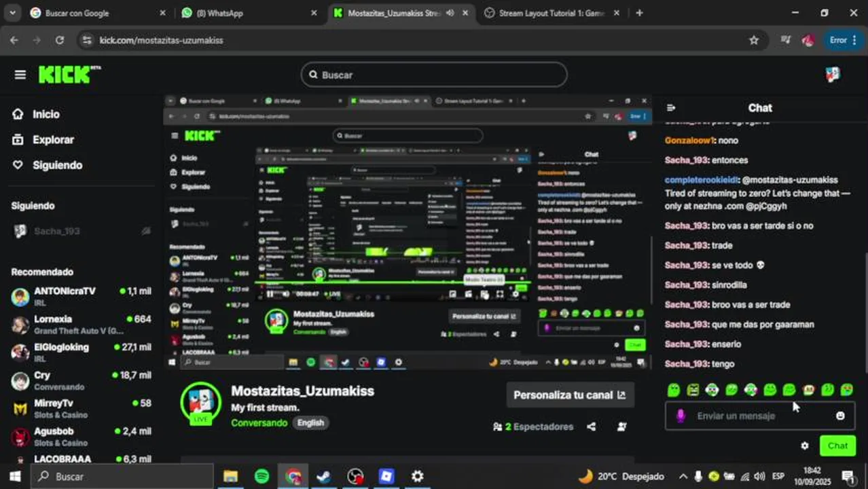Open Chrome's tab search dropdown arrow
868x489 pixels.
(x=13, y=13)
